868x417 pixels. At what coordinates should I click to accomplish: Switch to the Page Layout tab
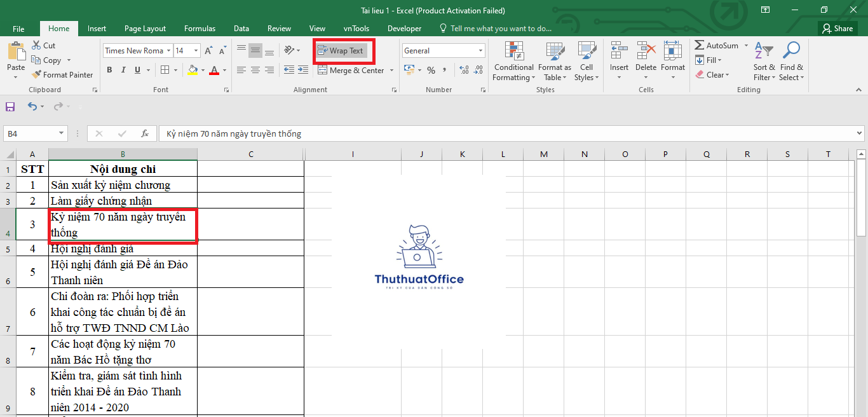(x=145, y=29)
